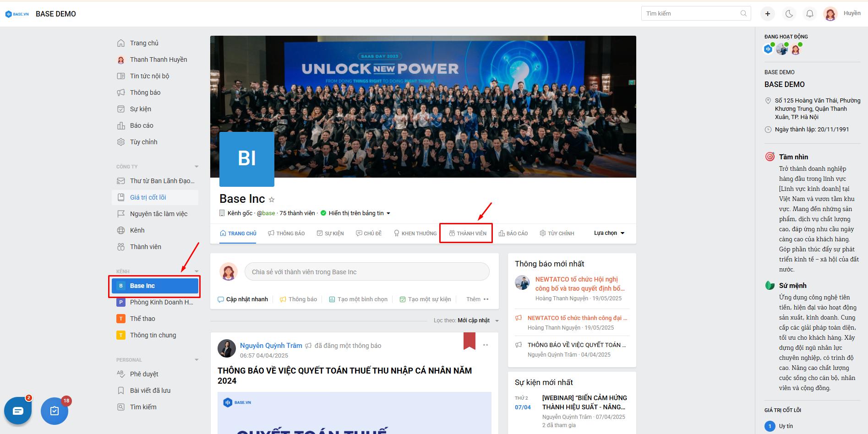This screenshot has height=434, width=868.
Task: Click first active user Base avatar
Action: [768, 49]
